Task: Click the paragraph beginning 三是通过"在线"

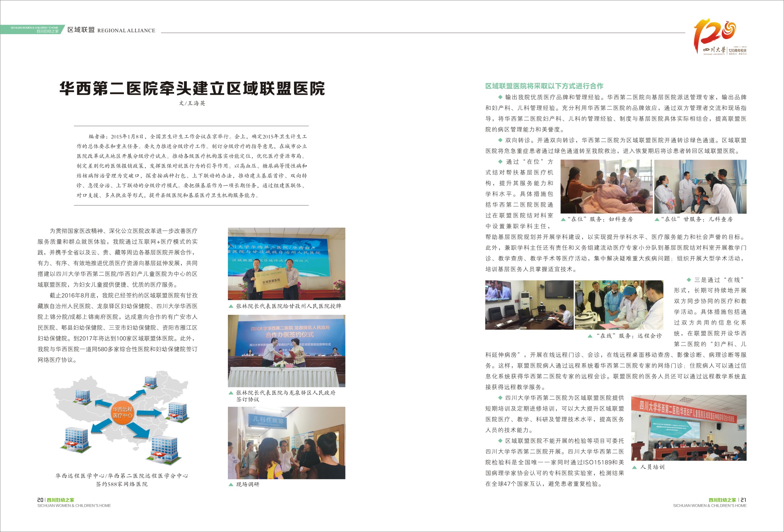Action: coord(616,333)
